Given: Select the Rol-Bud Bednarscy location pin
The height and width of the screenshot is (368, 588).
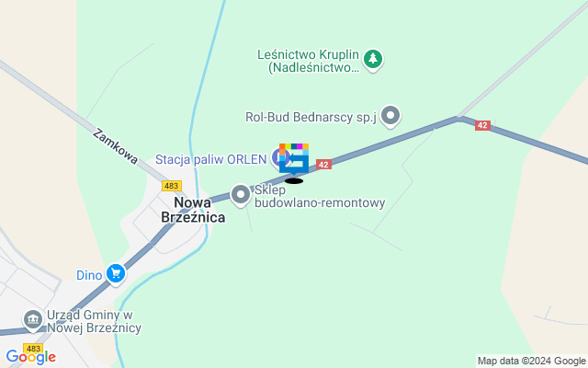Looking at the screenshot, I should (x=390, y=116).
